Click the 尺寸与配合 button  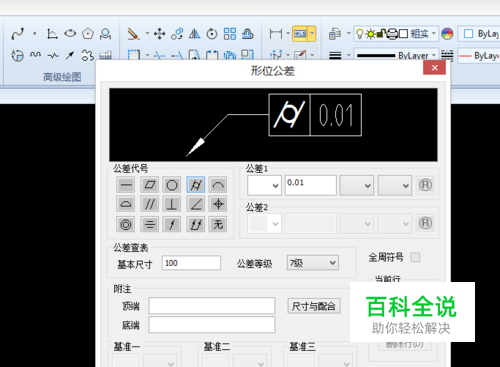[314, 306]
